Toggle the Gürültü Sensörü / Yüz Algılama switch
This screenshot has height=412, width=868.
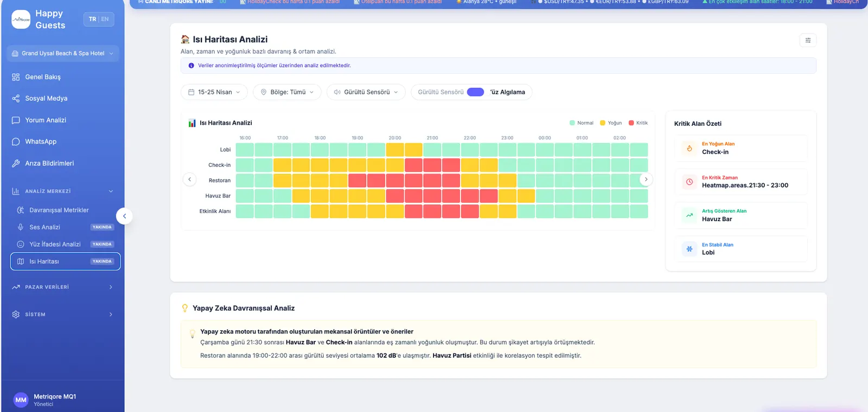[475, 92]
